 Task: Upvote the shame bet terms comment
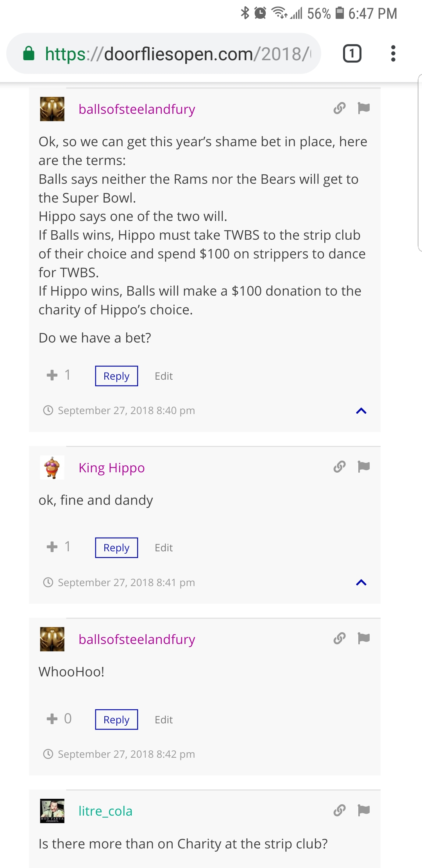click(x=52, y=375)
